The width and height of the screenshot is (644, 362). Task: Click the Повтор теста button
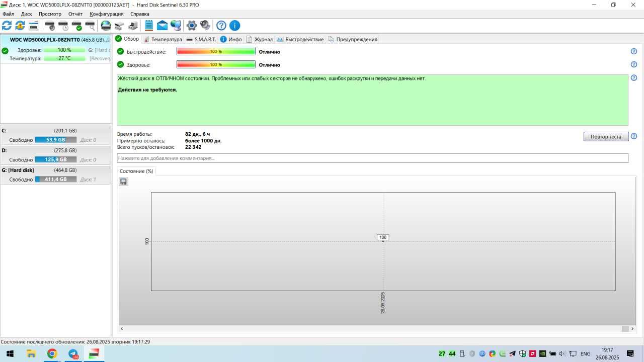tap(606, 136)
